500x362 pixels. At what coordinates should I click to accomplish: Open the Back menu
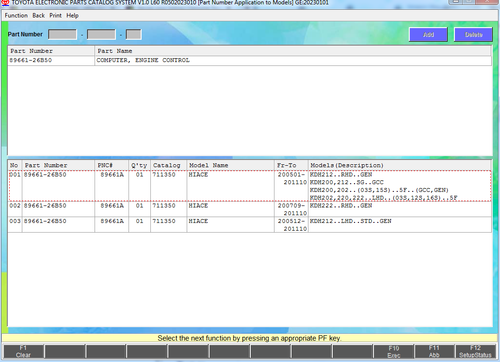[x=38, y=15]
